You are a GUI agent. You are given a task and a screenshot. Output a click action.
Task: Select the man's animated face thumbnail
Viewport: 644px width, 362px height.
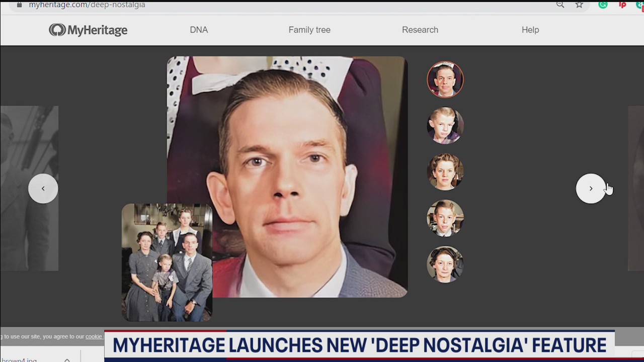(445, 79)
